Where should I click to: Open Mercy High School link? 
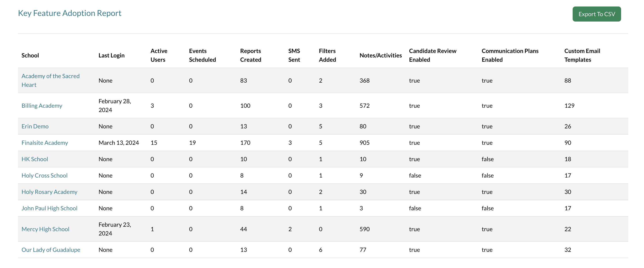click(45, 229)
